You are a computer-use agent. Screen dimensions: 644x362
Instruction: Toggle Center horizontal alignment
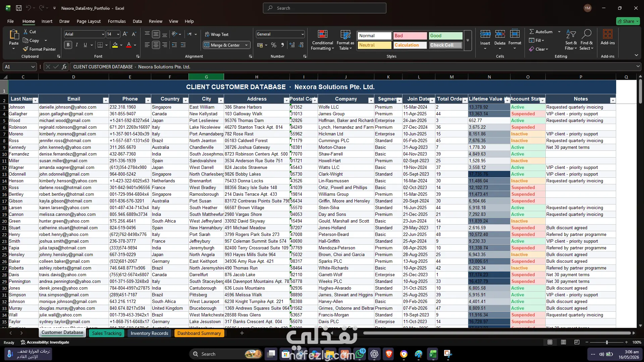156,45
